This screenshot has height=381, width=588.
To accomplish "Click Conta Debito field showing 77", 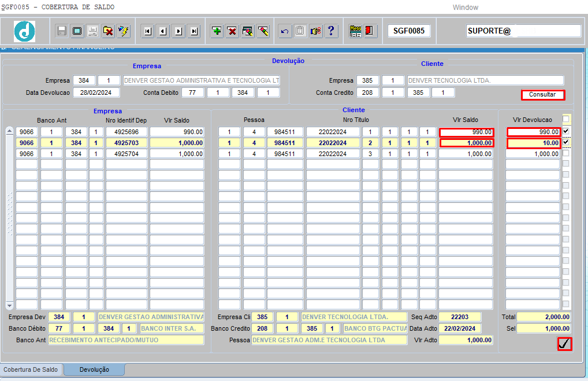I will click(x=193, y=93).
